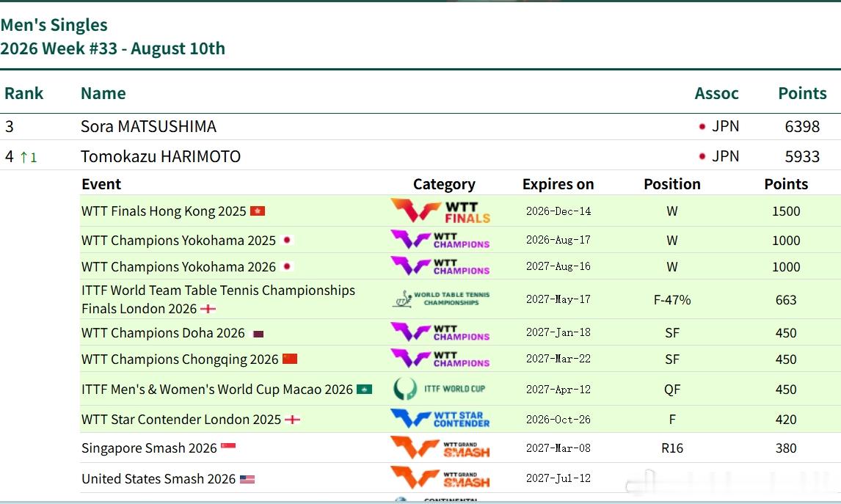Click WTT Champions logo in Doha 2026 row

(440, 332)
